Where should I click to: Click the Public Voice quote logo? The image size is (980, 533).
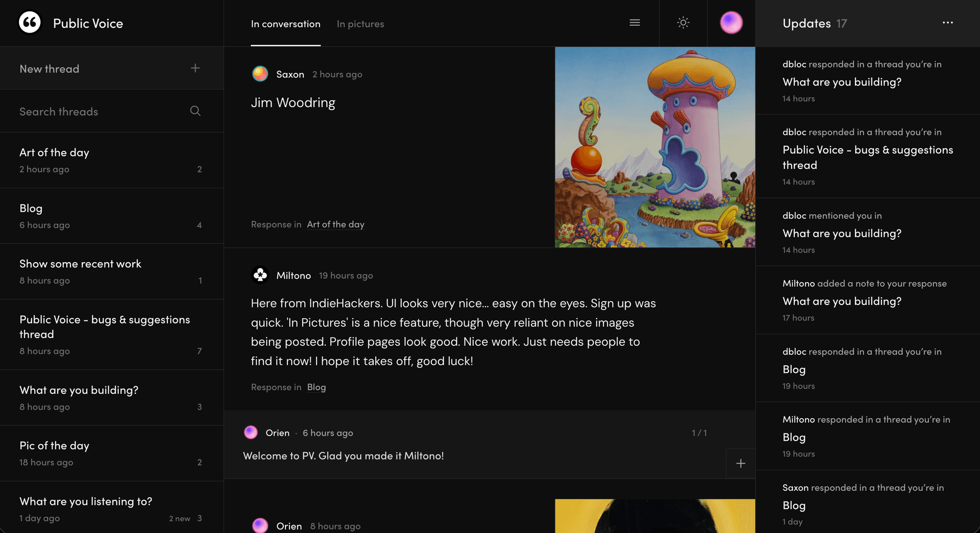(30, 22)
